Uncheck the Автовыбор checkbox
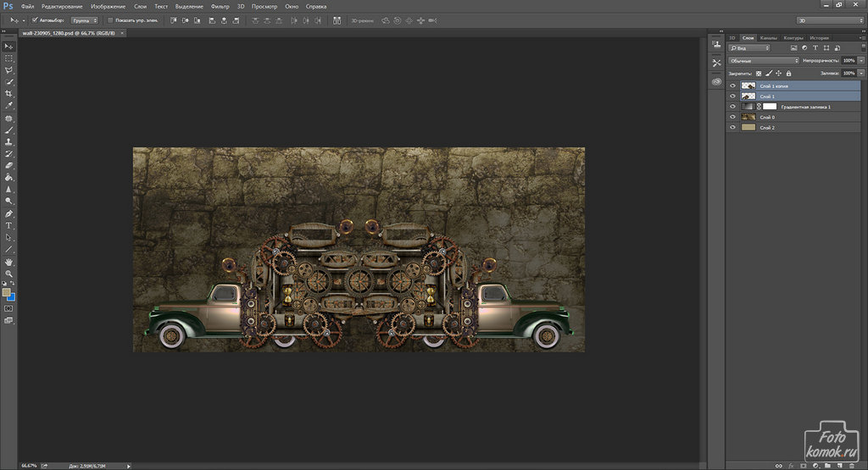 point(34,19)
